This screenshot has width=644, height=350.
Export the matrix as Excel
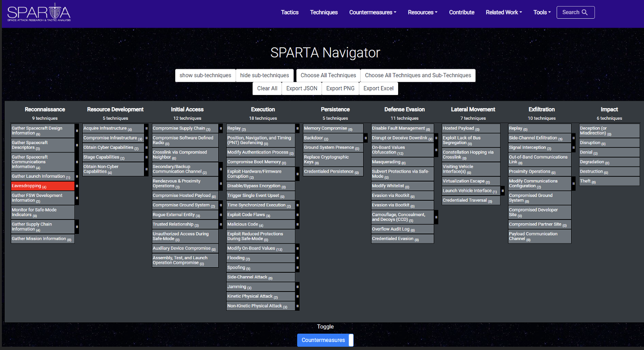click(x=378, y=88)
